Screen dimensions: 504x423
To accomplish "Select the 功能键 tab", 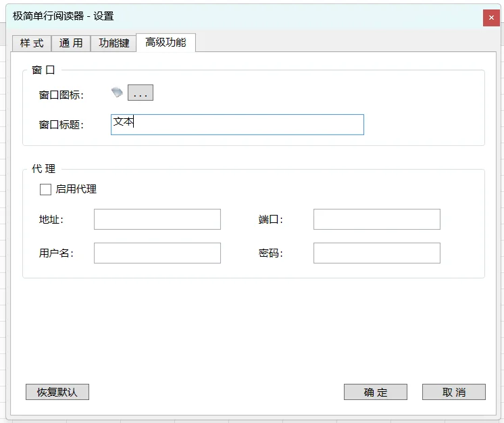I will point(114,43).
